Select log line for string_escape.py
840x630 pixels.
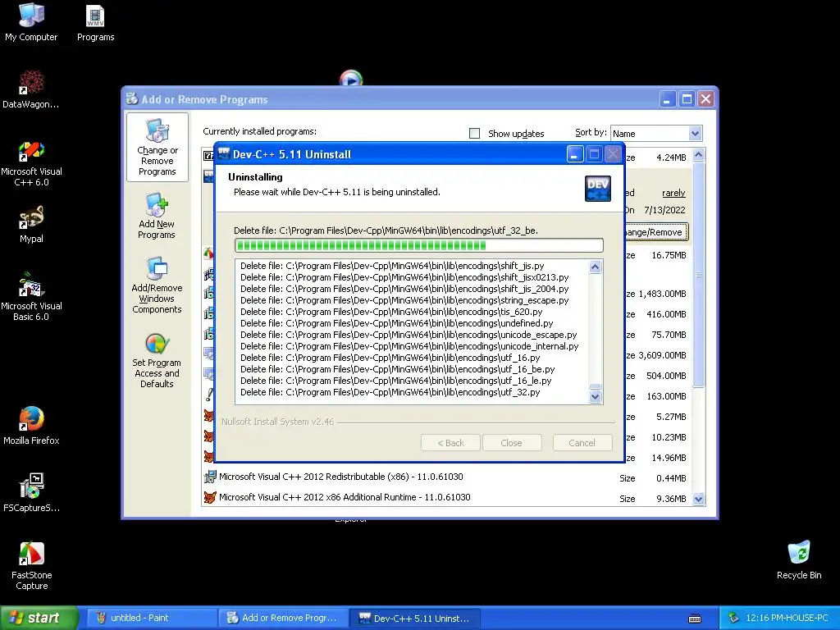pyautogui.click(x=404, y=300)
